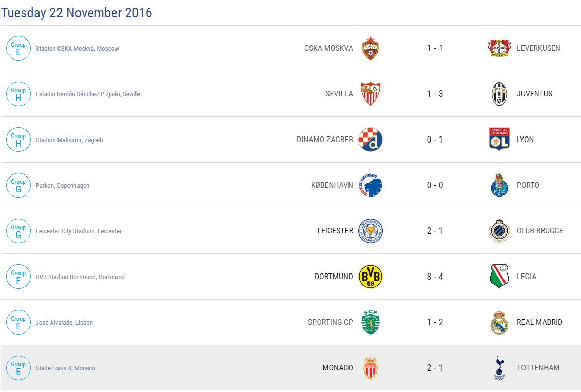Viewport: 581px width, 392px height.
Task: Click the Juventus club crest
Action: tap(499, 94)
